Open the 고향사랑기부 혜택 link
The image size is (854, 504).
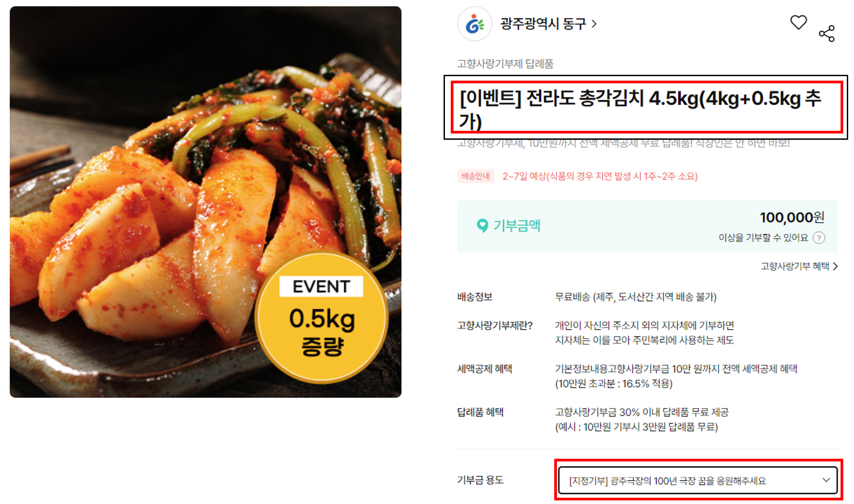click(x=795, y=267)
